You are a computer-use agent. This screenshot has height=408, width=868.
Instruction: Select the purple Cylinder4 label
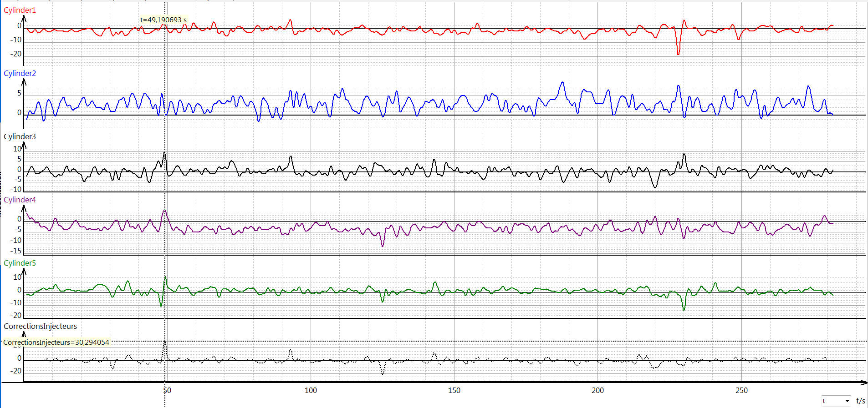coord(20,200)
